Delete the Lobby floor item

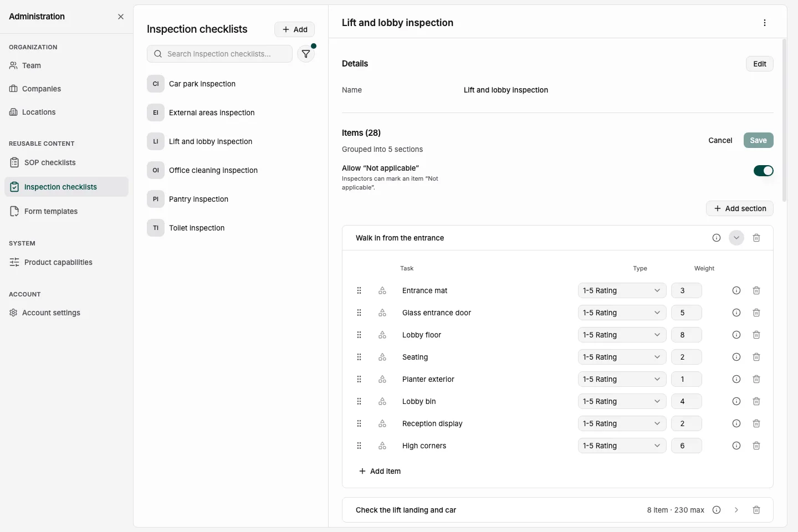(756, 335)
